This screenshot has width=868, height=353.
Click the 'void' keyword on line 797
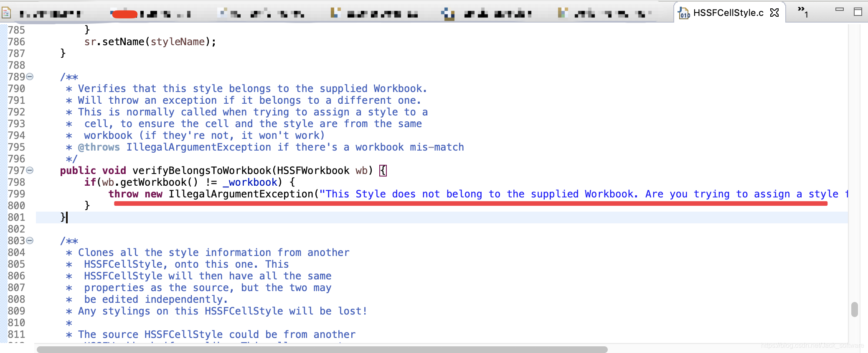point(114,171)
